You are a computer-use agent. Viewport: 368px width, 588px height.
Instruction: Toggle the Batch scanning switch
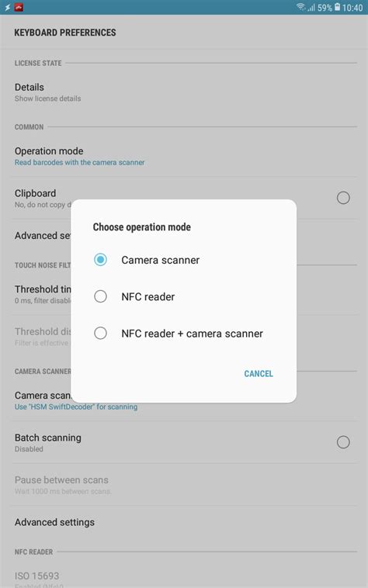click(343, 442)
